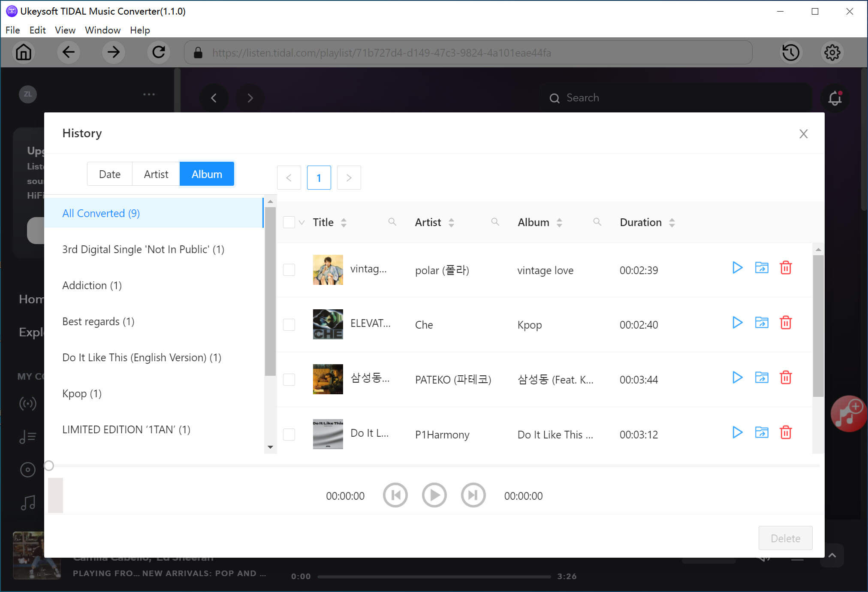Skip to previous track in history player
This screenshot has height=592, width=868.
point(395,495)
